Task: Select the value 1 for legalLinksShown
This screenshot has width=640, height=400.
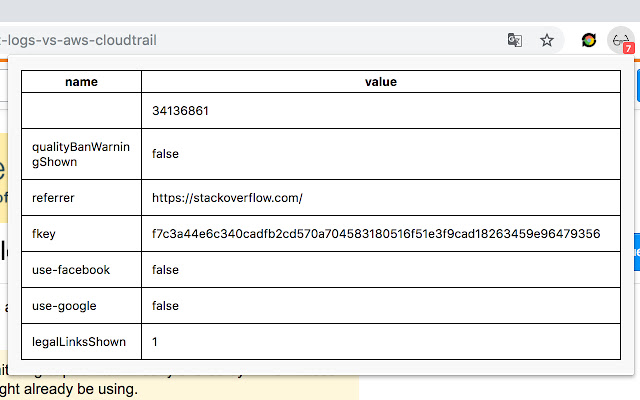Action: [x=155, y=342]
